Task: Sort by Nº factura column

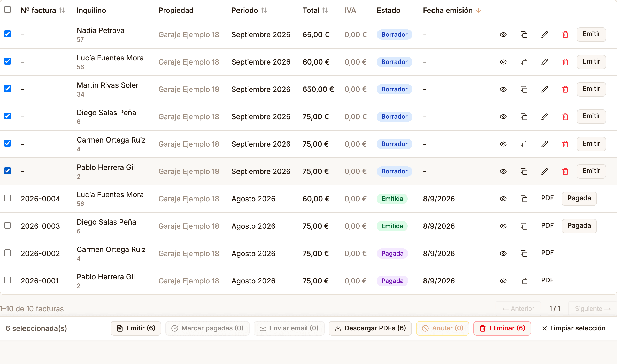Action: pos(43,10)
